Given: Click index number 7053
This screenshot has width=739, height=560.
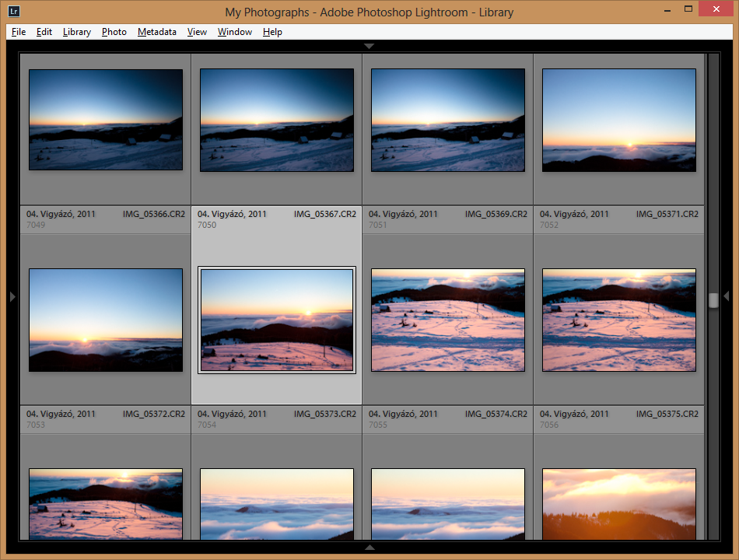Looking at the screenshot, I should pos(36,425).
